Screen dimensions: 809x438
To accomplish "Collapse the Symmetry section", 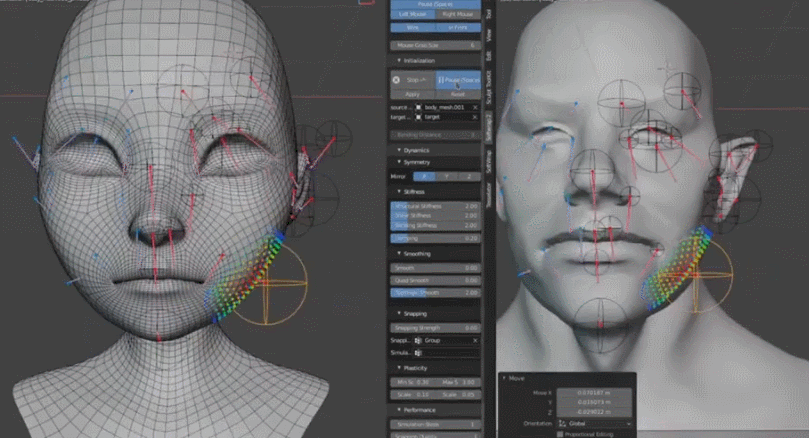I will click(399, 162).
